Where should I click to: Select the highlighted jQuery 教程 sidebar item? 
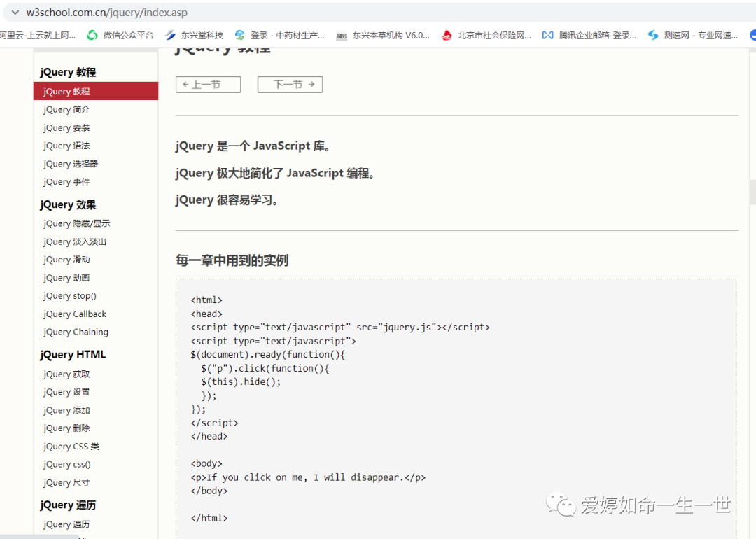point(96,91)
